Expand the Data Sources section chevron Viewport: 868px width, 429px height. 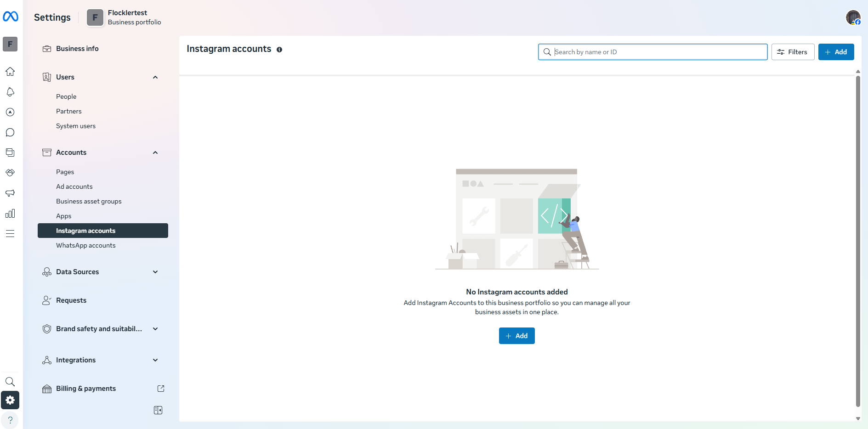pos(155,272)
